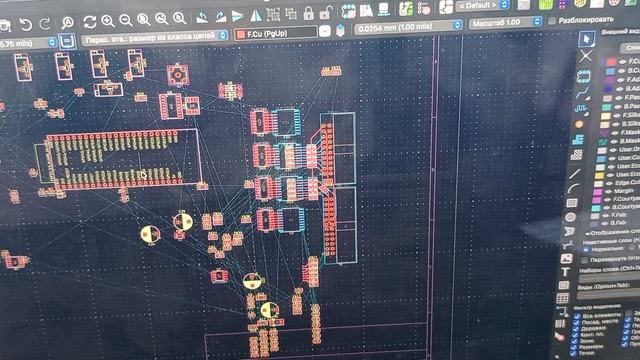Toggle the auto track width button
The width and height of the screenshot is (640, 360).
(67, 42)
